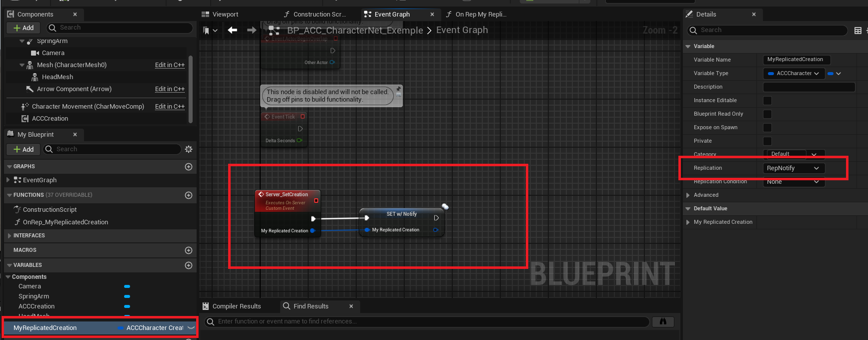The image size is (868, 340).
Task: Click Add button in My Blueprint panel
Action: coord(24,149)
